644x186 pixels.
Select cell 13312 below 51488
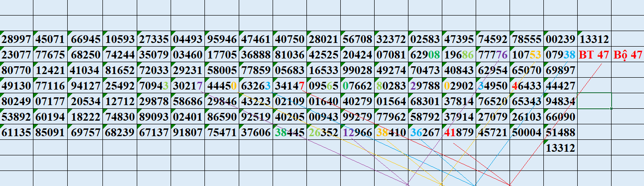[x=560, y=148]
